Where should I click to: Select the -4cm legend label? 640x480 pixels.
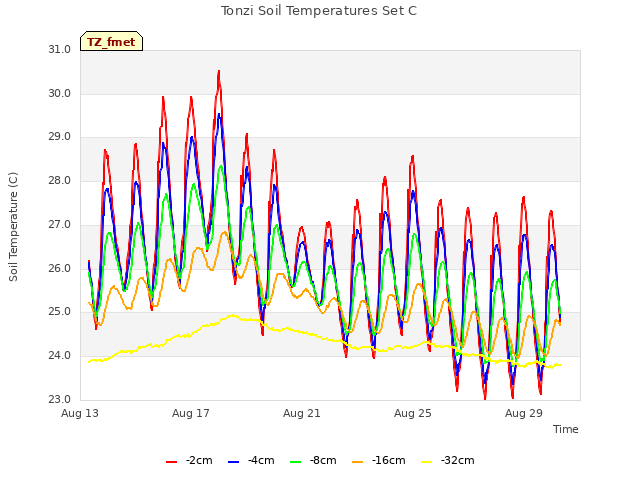[261, 460]
